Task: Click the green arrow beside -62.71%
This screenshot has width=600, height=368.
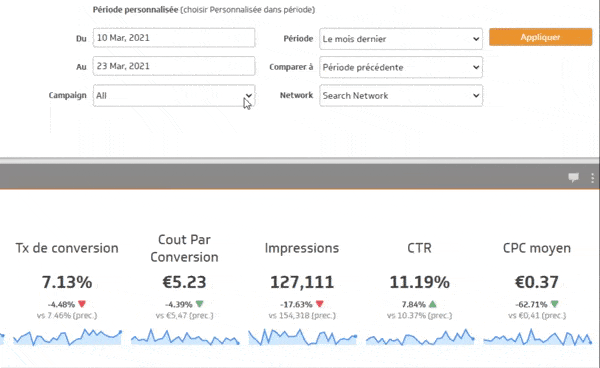Action: [554, 304]
